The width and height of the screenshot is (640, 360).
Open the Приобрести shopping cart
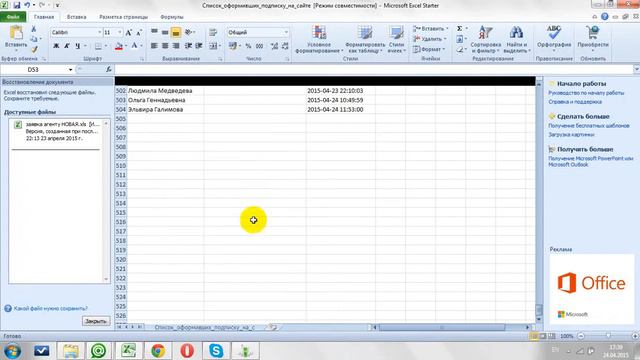pos(593,38)
